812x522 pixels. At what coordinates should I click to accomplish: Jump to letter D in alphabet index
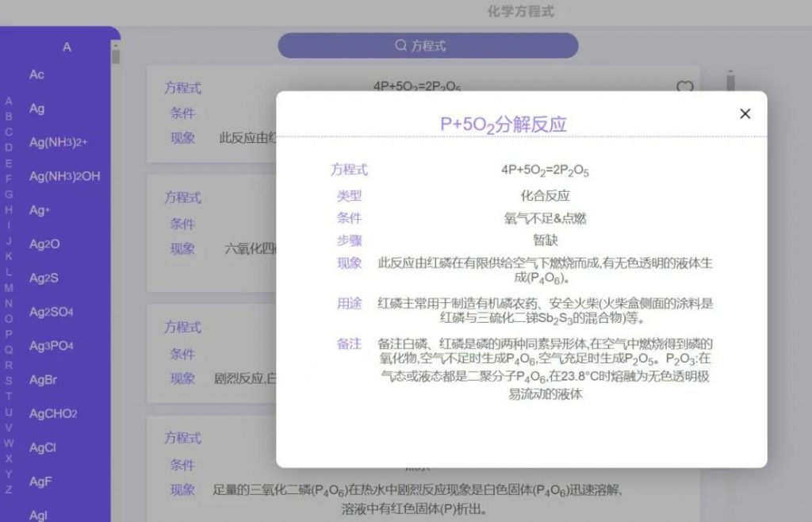pos(9,148)
